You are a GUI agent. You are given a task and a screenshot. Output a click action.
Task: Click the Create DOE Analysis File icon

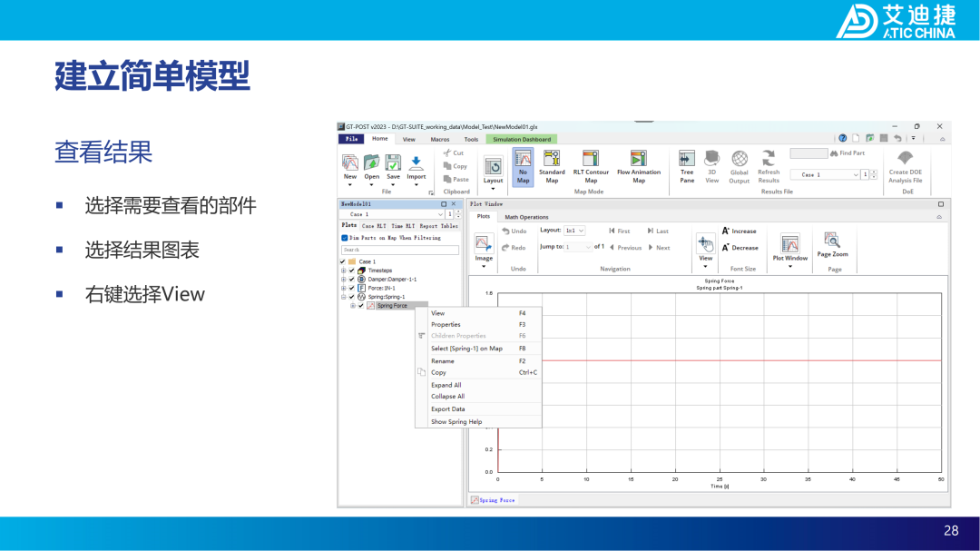click(905, 158)
